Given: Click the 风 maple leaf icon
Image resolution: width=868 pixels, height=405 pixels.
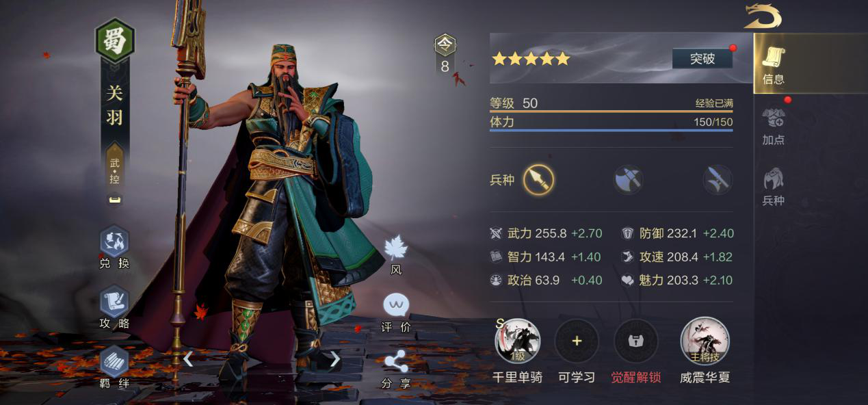Looking at the screenshot, I should tap(395, 248).
